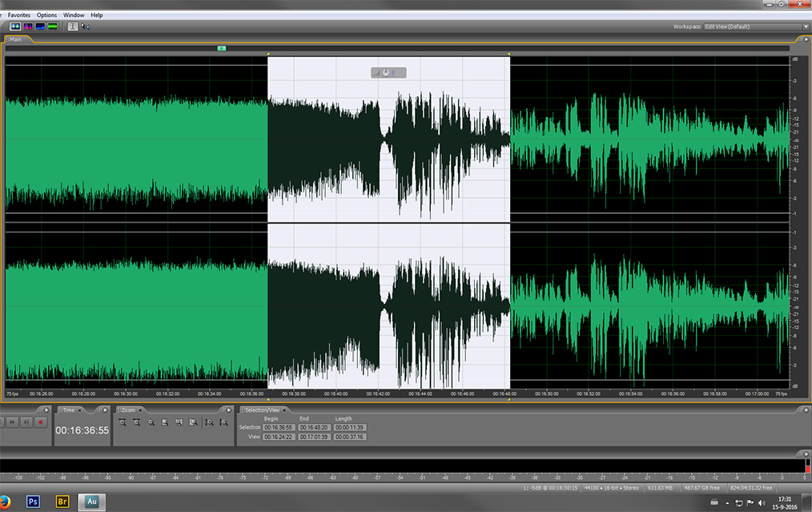Click the Zoom To Selection icon
The height and width of the screenshot is (512, 812).
164,422
